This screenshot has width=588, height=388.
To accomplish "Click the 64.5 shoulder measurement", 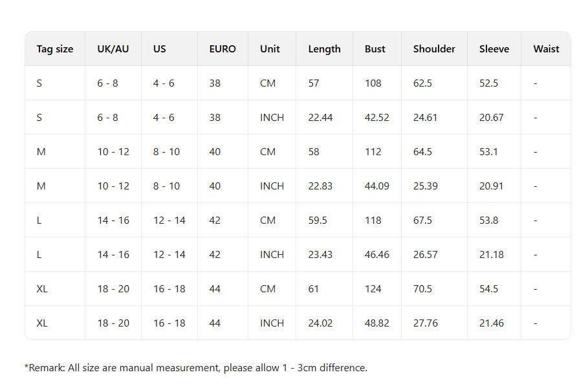I will (x=423, y=152).
